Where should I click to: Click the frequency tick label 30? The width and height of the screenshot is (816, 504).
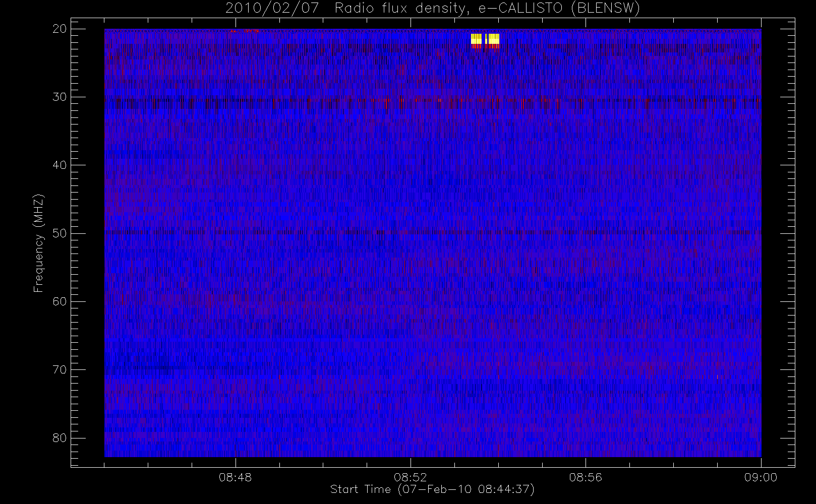point(60,97)
